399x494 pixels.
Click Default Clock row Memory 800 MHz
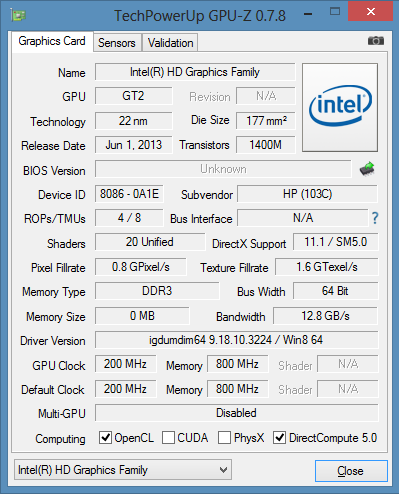coord(238,389)
